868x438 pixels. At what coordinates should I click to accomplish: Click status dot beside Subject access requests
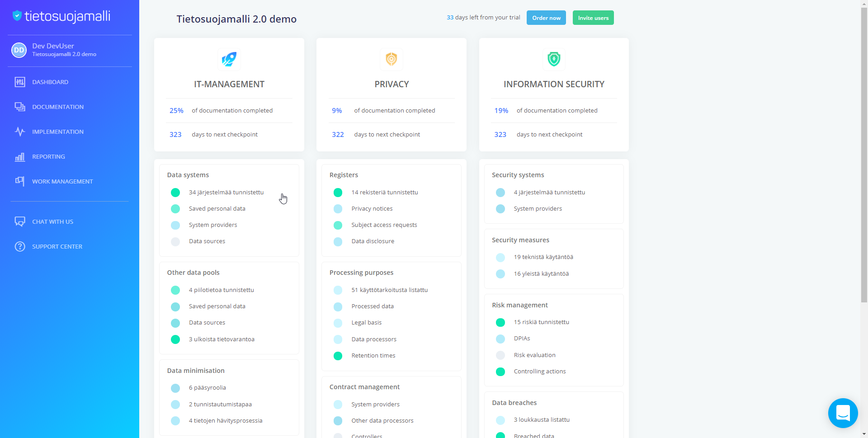338,225
